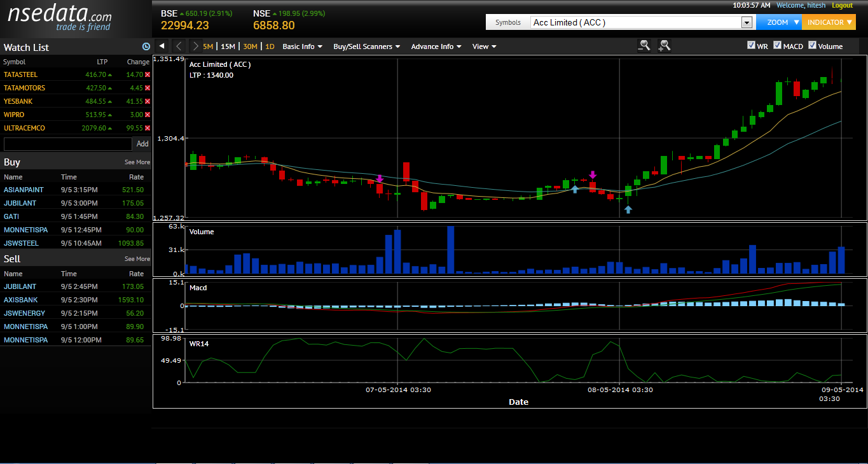Remove TATAMOTORS from the watch list
This screenshot has height=464, width=868.
[x=148, y=88]
